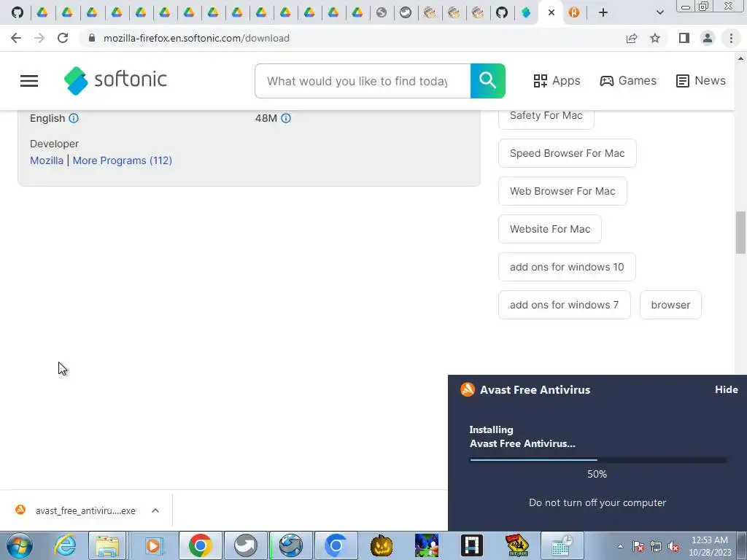Select the add ons for windows 7 tag
The width and height of the screenshot is (747, 560).
565,305
